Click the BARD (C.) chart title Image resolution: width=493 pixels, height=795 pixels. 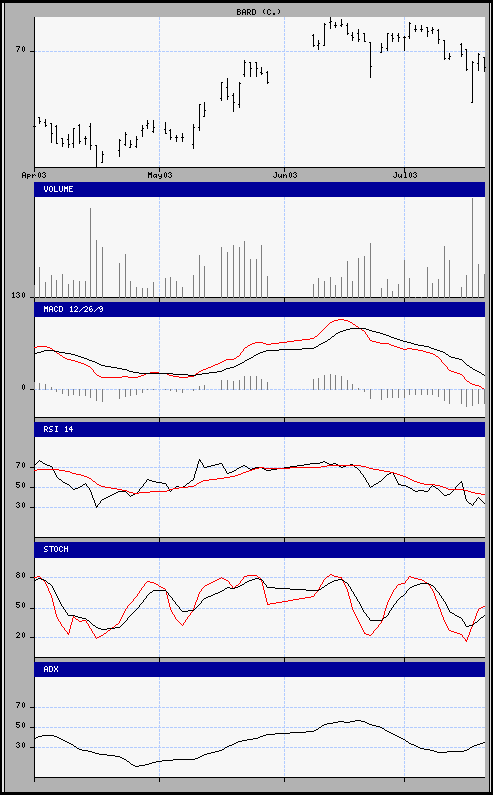(x=259, y=11)
